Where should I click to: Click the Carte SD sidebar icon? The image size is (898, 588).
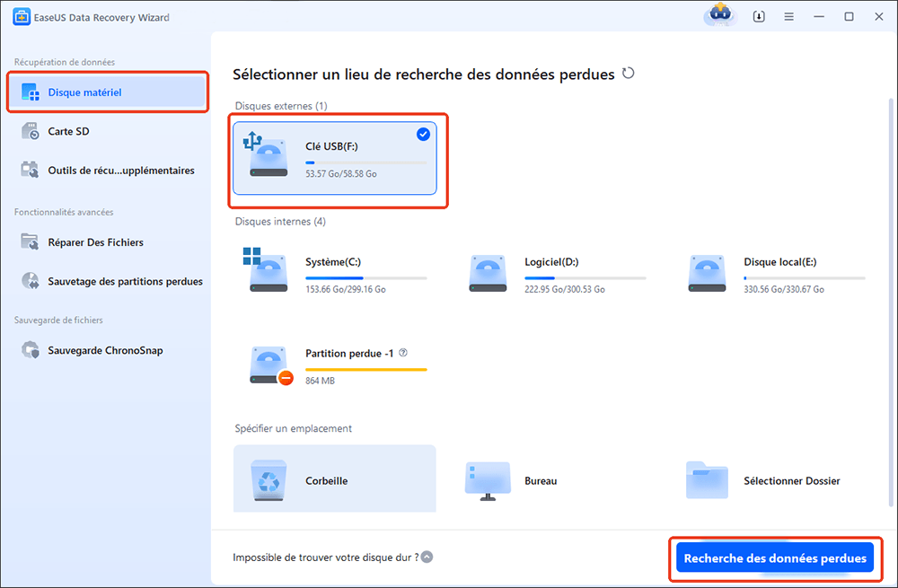[x=30, y=131]
